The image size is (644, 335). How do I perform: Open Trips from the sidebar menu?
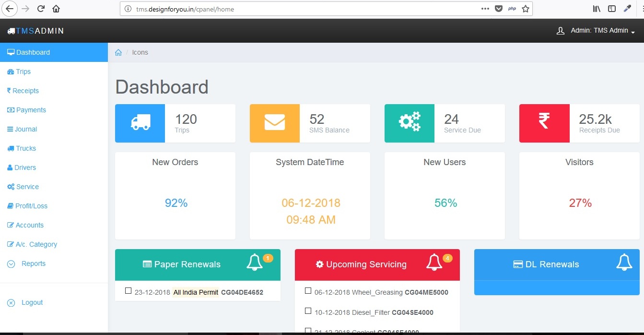[x=23, y=72]
